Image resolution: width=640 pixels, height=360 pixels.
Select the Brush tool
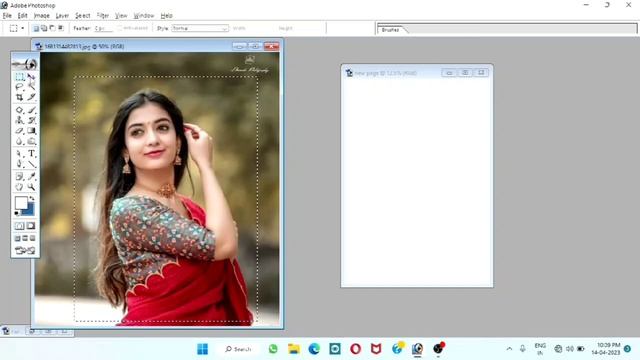click(x=31, y=110)
